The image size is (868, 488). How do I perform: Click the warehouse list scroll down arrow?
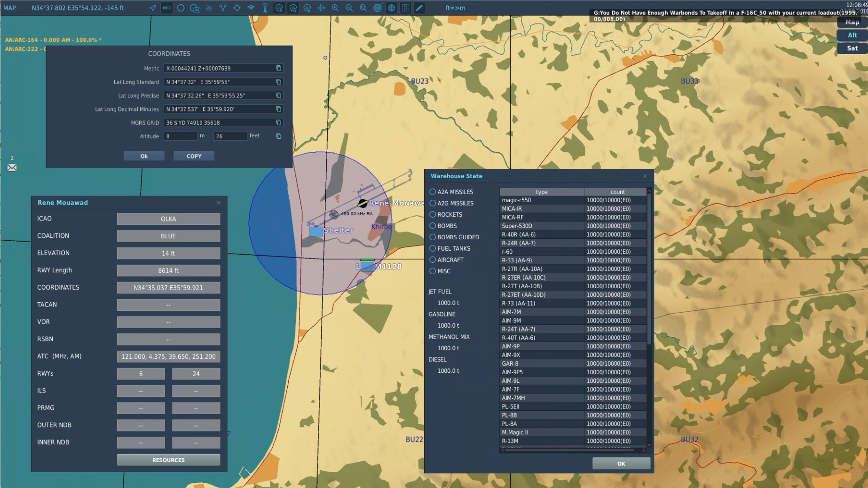[x=649, y=445]
